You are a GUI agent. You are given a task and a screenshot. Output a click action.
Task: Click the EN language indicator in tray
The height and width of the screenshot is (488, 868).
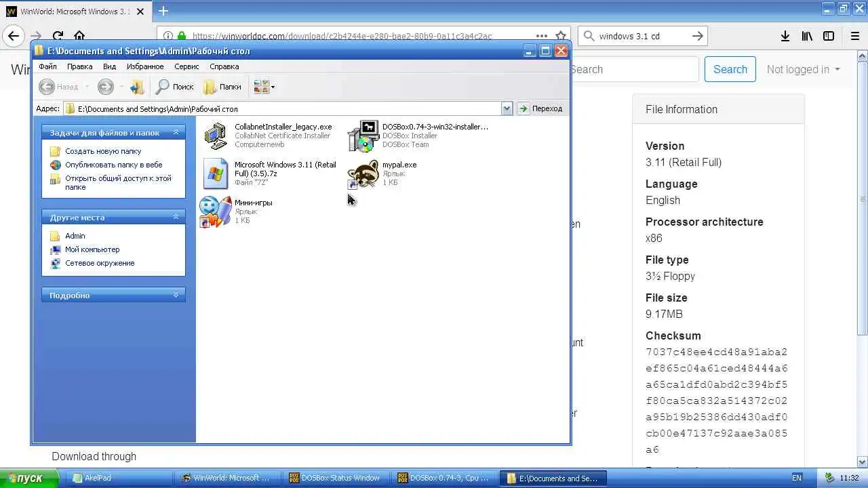click(797, 478)
